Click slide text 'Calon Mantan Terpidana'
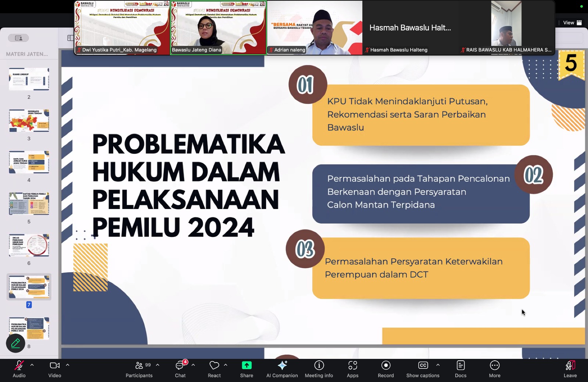Image resolution: width=588 pixels, height=382 pixels. point(381,205)
